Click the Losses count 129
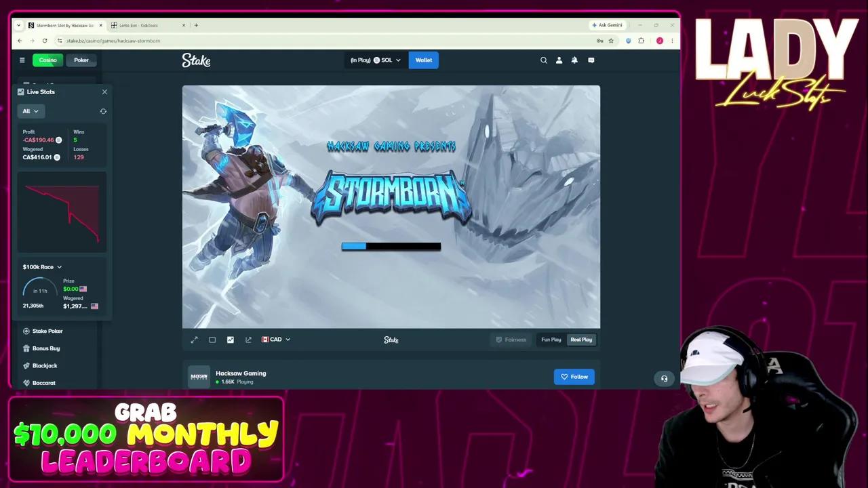This screenshot has width=868, height=488. pyautogui.click(x=79, y=157)
